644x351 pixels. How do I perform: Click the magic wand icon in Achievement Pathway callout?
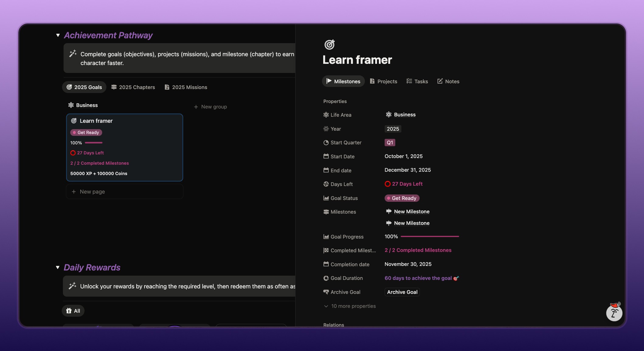click(x=73, y=54)
